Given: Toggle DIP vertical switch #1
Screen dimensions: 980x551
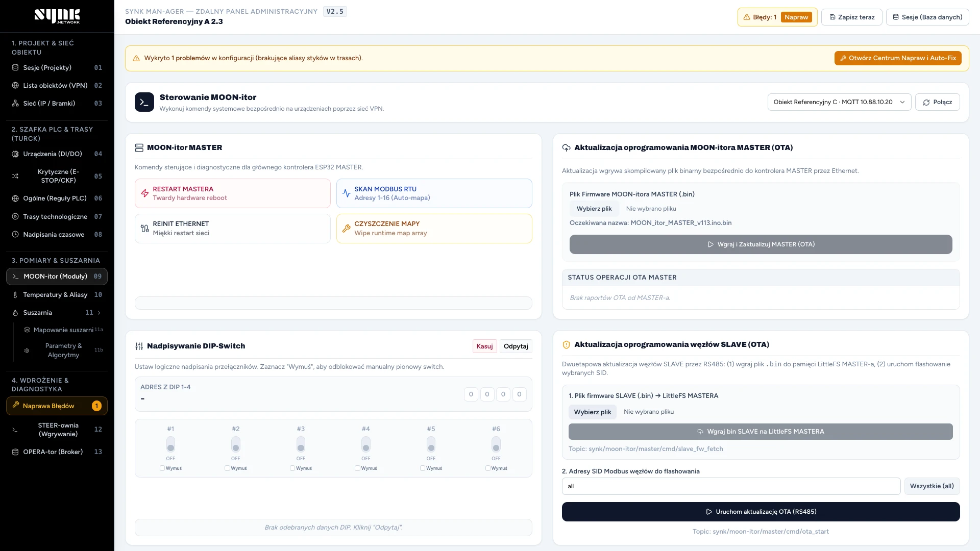Looking at the screenshot, I should (x=170, y=444).
